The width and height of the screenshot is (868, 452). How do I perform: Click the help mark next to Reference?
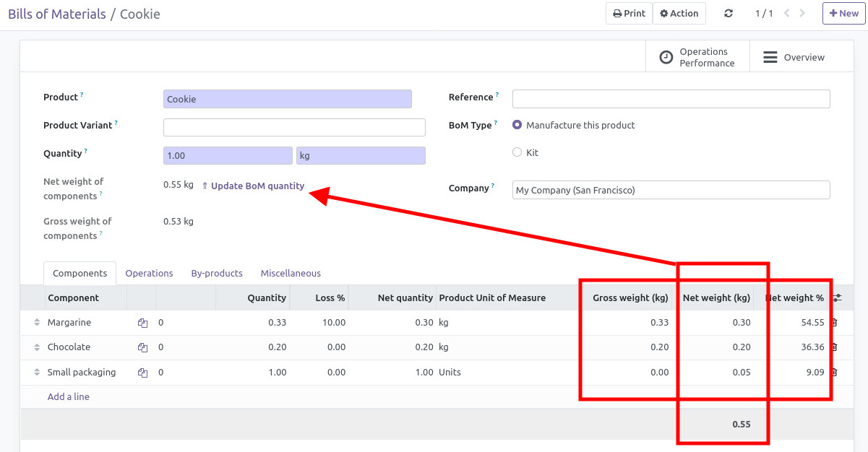(x=497, y=95)
